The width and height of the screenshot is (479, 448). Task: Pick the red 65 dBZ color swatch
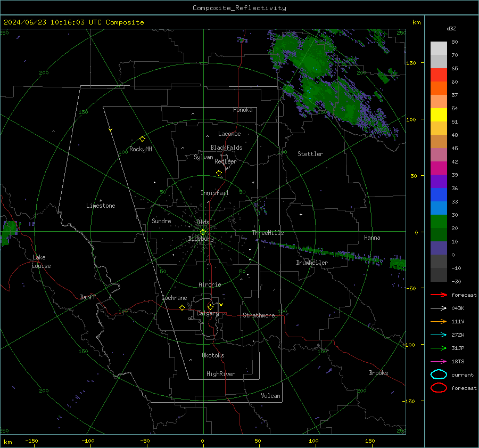(439, 75)
